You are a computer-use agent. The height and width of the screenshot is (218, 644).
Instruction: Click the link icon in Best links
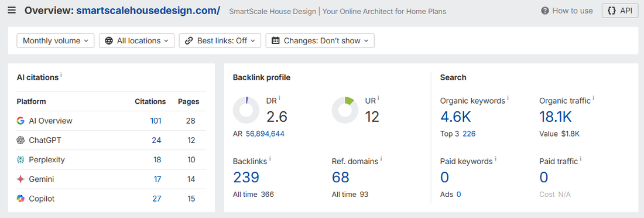pos(189,40)
